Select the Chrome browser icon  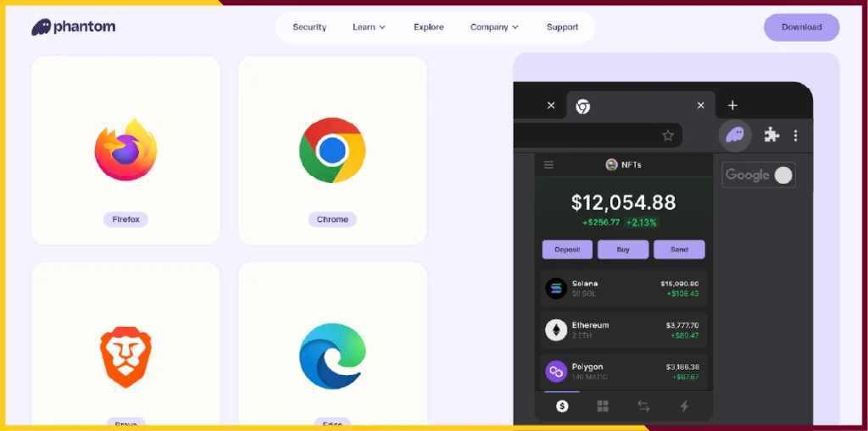332,150
